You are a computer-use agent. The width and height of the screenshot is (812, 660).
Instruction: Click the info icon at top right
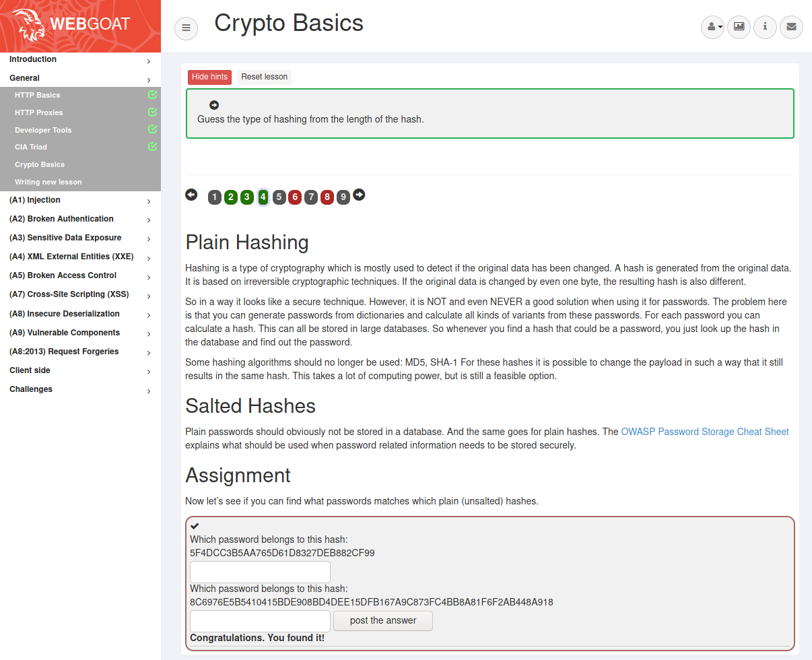(765, 27)
